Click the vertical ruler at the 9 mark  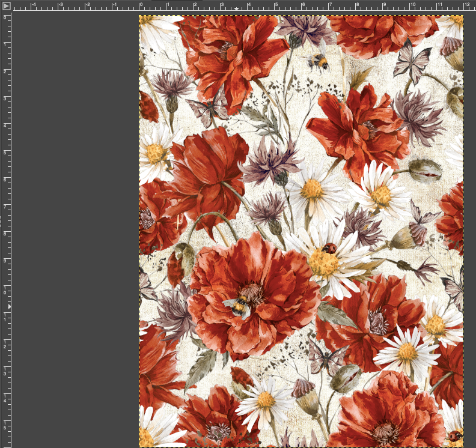coord(6,261)
